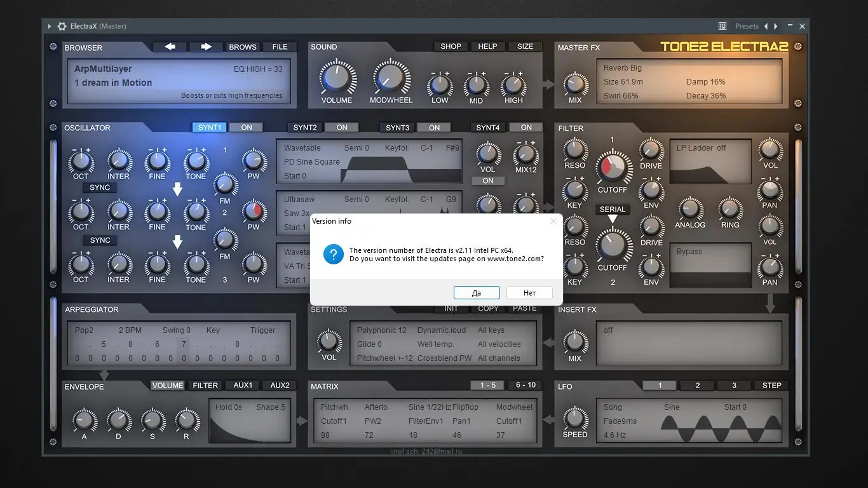This screenshot has width=868, height=488.
Task: Open the Reverb Big effect type menu
Action: (623, 68)
